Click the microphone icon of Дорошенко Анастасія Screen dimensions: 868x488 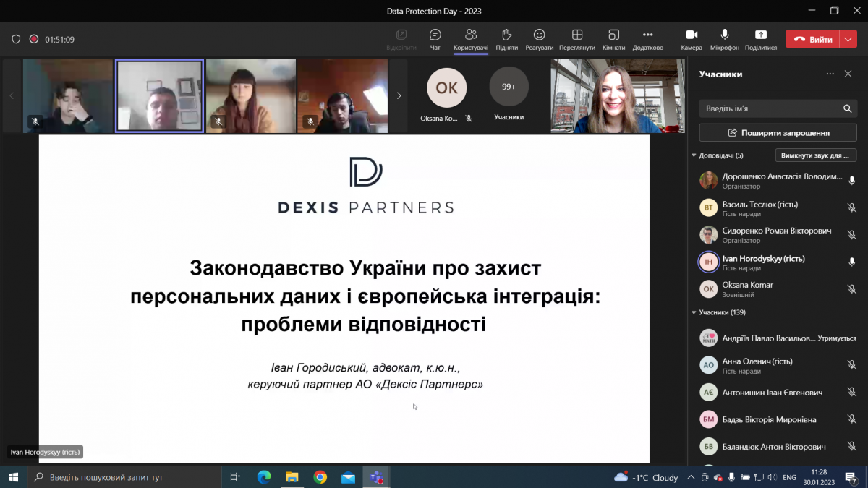pyautogui.click(x=851, y=181)
